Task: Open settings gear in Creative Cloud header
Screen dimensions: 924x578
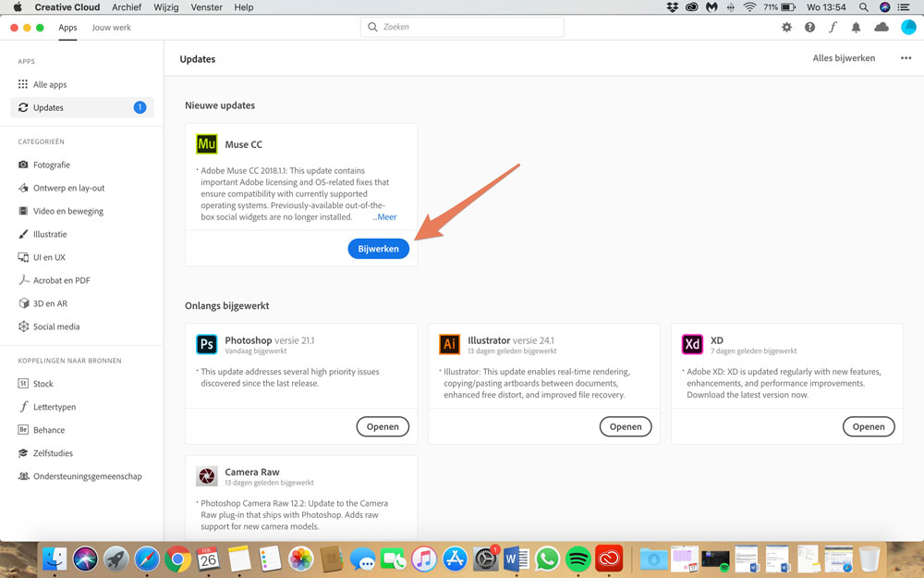Action: [x=786, y=27]
